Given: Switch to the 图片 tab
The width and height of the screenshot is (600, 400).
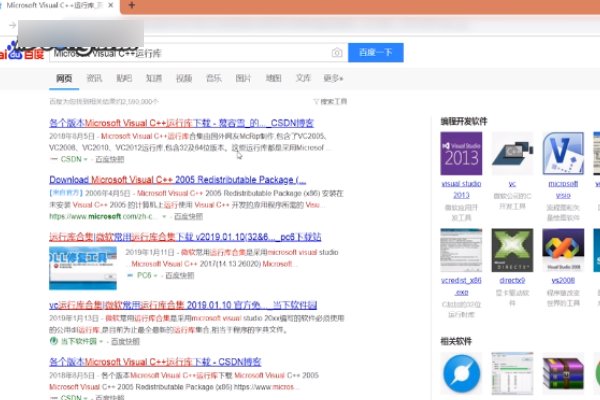Looking at the screenshot, I should 243,78.
